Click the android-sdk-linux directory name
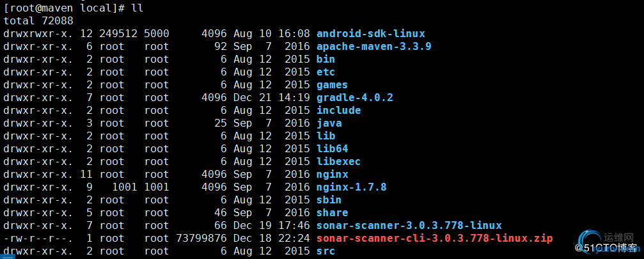This screenshot has height=259, width=644. (370, 34)
